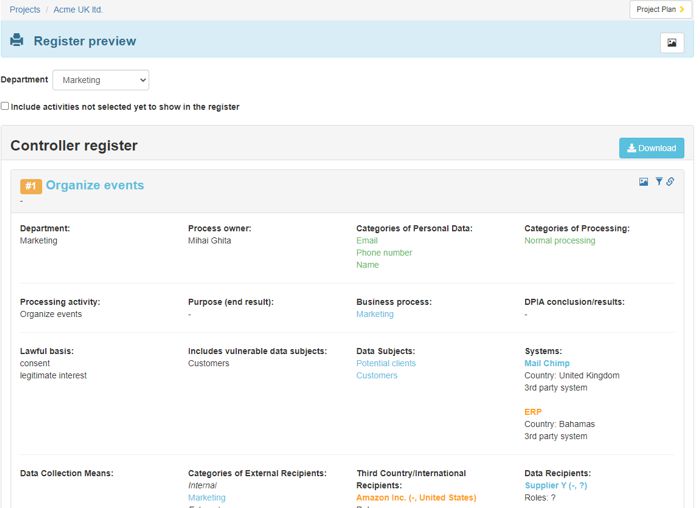Open the ERP system link

(533, 411)
